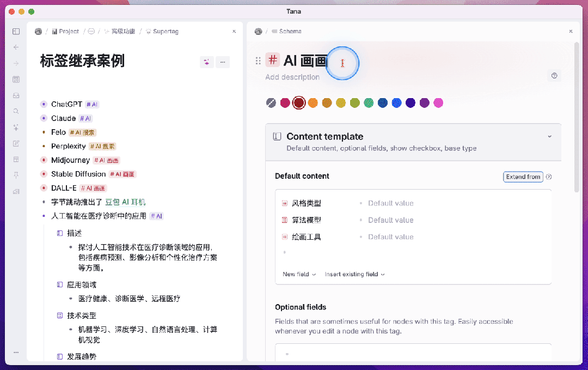This screenshot has width=588, height=370.
Task: Click Default value field for 算法模型
Action: coord(391,220)
